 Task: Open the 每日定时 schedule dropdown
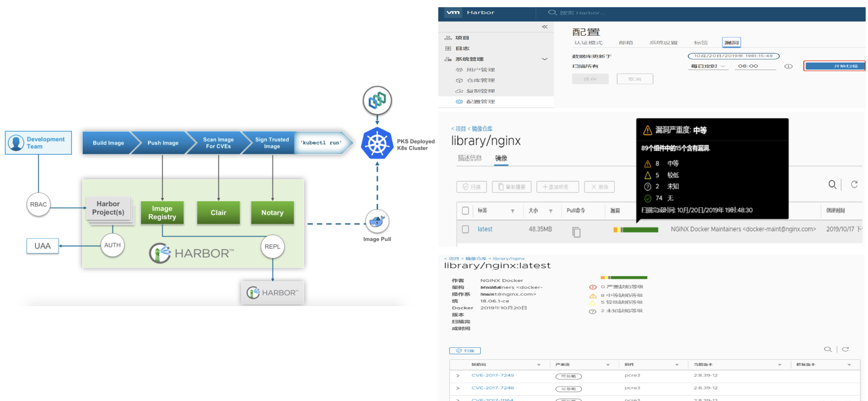coord(708,66)
